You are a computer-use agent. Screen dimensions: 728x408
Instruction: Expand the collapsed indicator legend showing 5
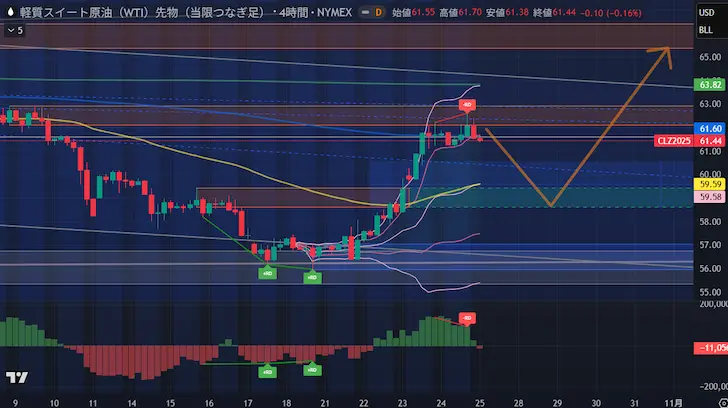click(14, 30)
